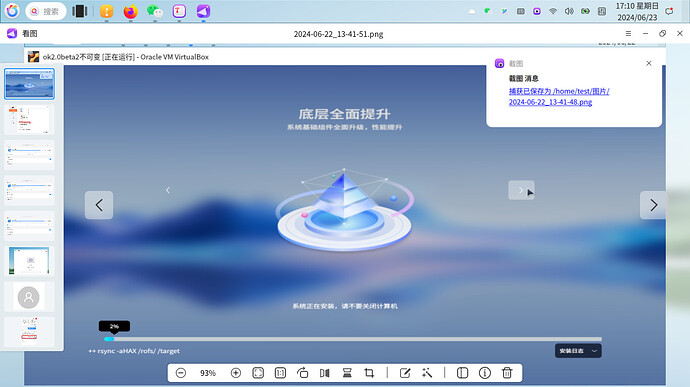Zoom out with the minus icon

point(180,373)
